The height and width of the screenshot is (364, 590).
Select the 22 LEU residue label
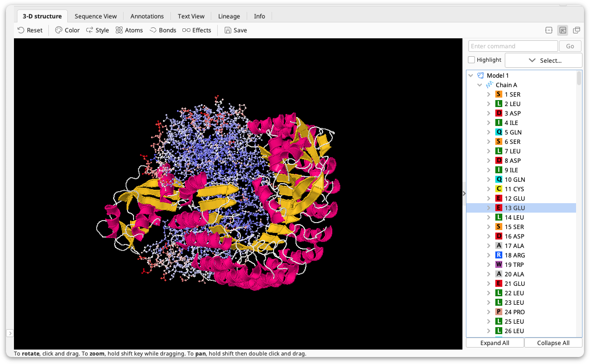[514, 293]
